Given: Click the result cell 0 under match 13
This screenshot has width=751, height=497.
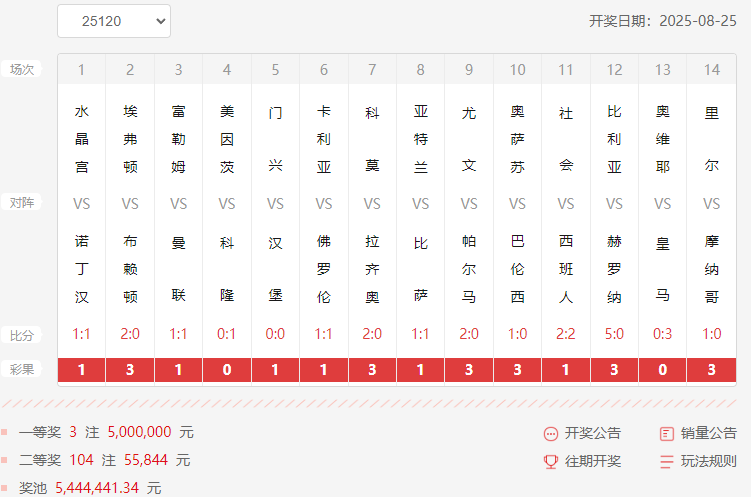Looking at the screenshot, I should tap(662, 370).
